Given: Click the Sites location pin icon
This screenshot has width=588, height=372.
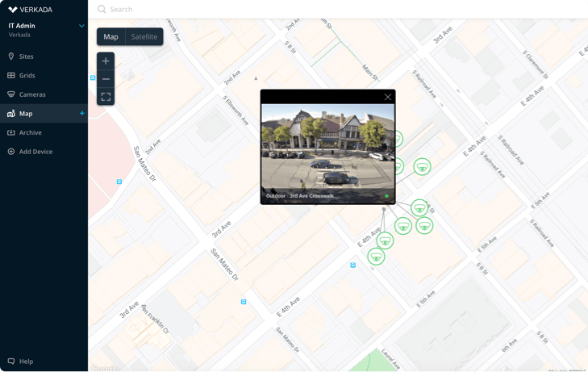Looking at the screenshot, I should pos(11,56).
